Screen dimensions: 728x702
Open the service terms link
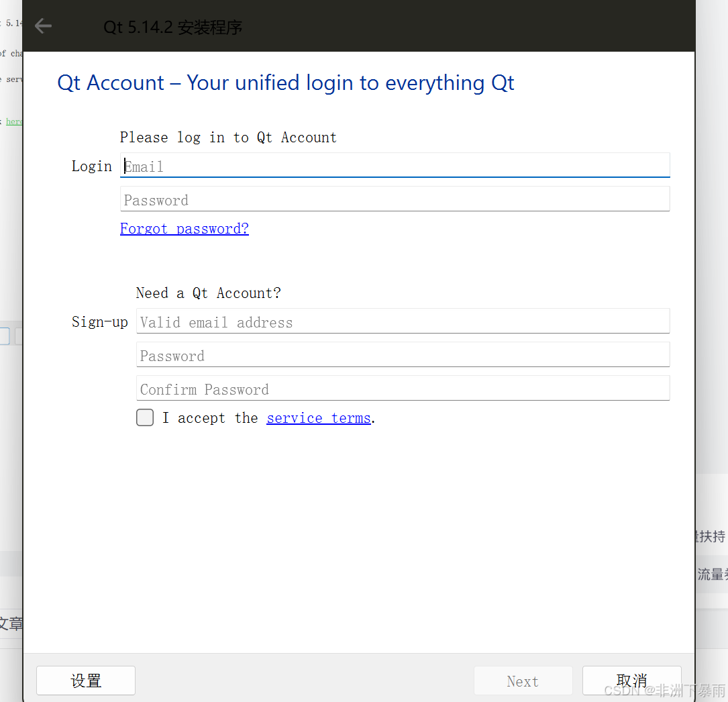[x=319, y=418]
